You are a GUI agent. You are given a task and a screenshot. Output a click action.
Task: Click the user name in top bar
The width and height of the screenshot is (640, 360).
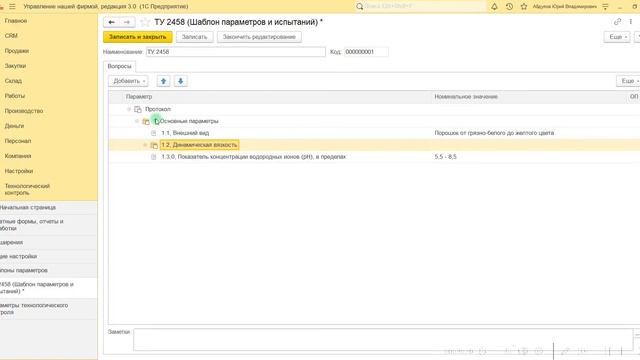564,7
